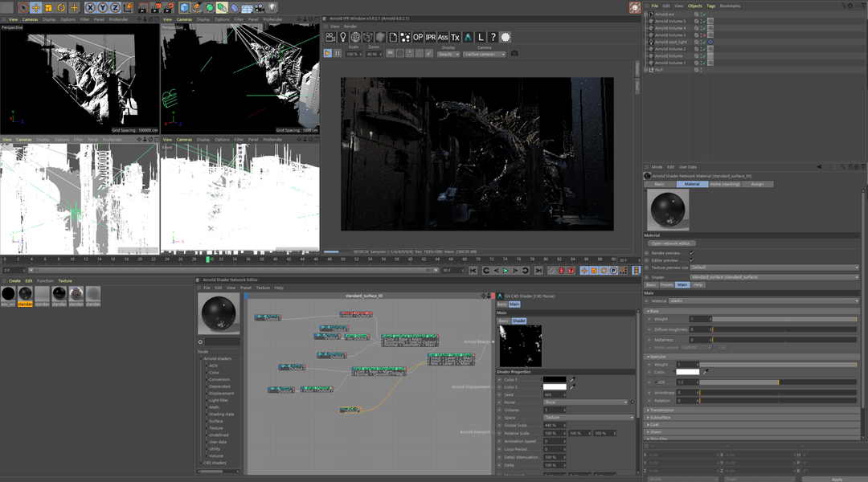Click the Specular Color white swatch
The image size is (868, 482).
tap(687, 372)
